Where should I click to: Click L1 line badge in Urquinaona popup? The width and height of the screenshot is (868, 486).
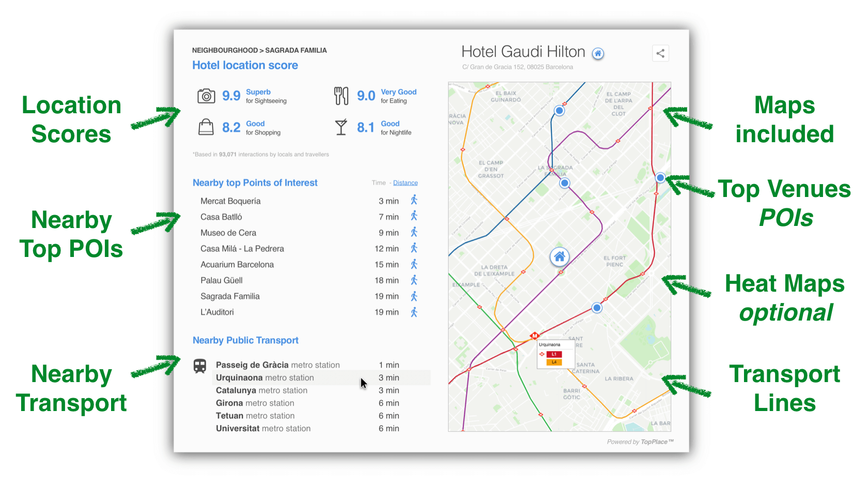coord(554,354)
